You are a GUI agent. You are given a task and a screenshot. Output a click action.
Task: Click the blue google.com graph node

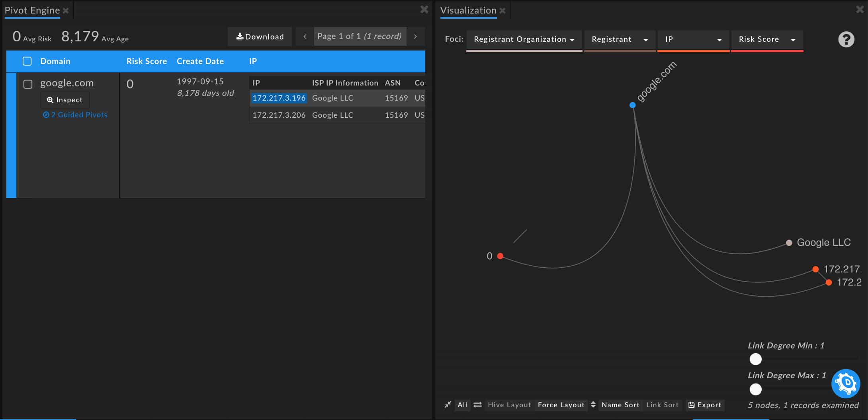(632, 105)
